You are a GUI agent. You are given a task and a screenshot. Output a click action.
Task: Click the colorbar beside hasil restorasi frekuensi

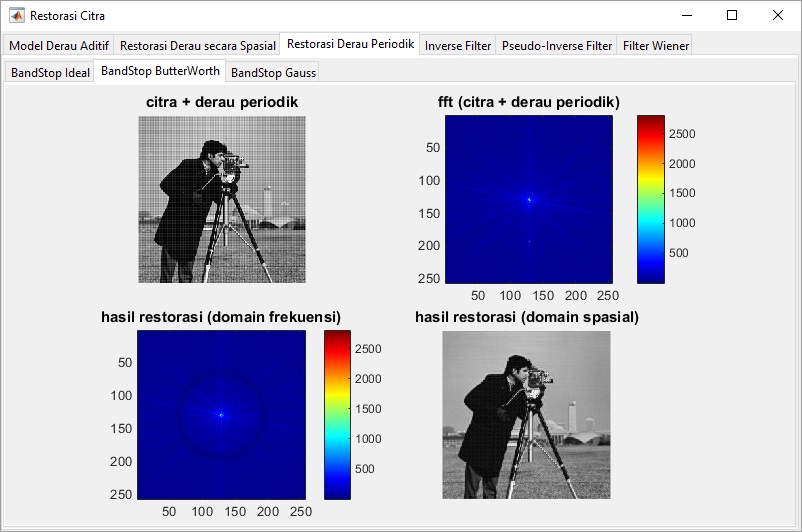338,415
